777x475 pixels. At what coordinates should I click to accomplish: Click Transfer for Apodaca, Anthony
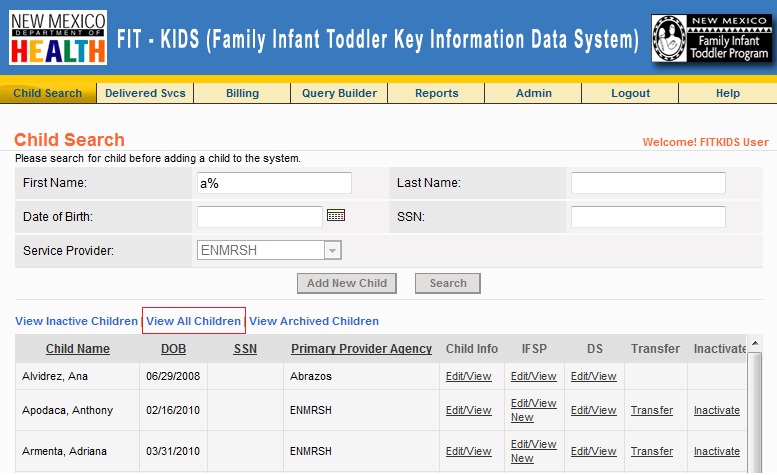click(652, 411)
